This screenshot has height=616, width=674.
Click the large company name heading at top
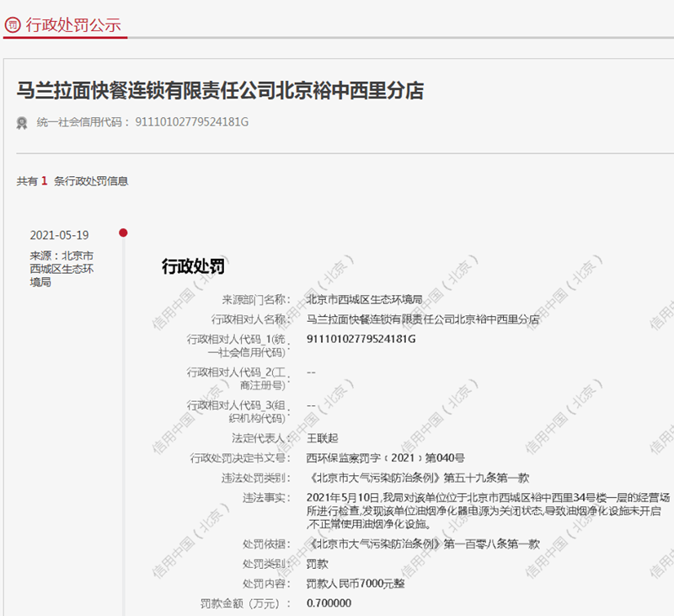[220, 90]
